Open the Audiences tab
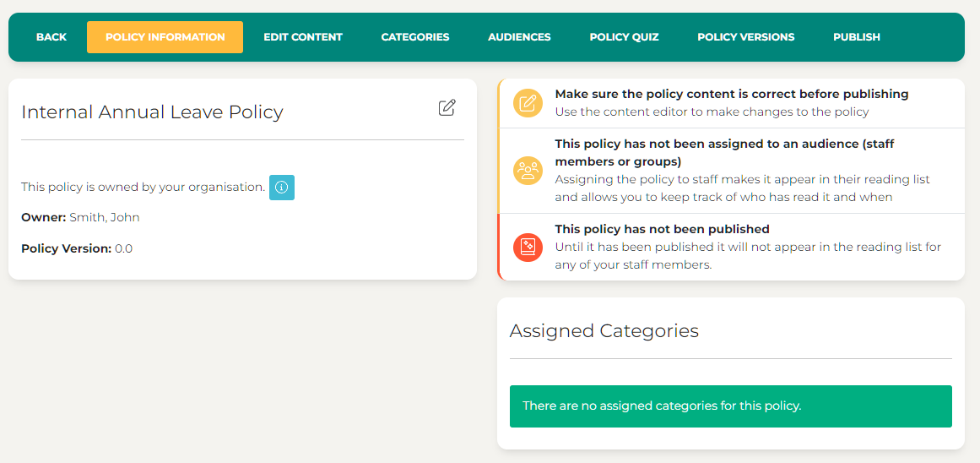The image size is (980, 463). tap(519, 37)
